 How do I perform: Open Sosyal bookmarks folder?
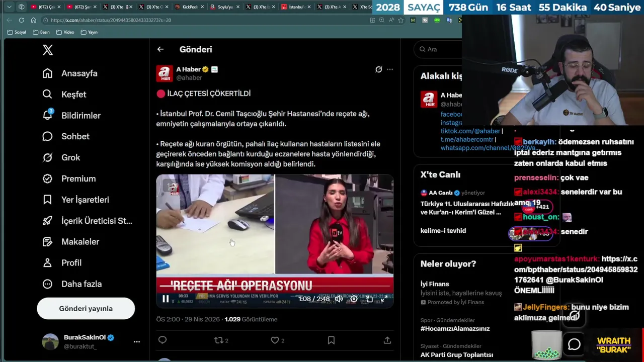click(x=17, y=32)
